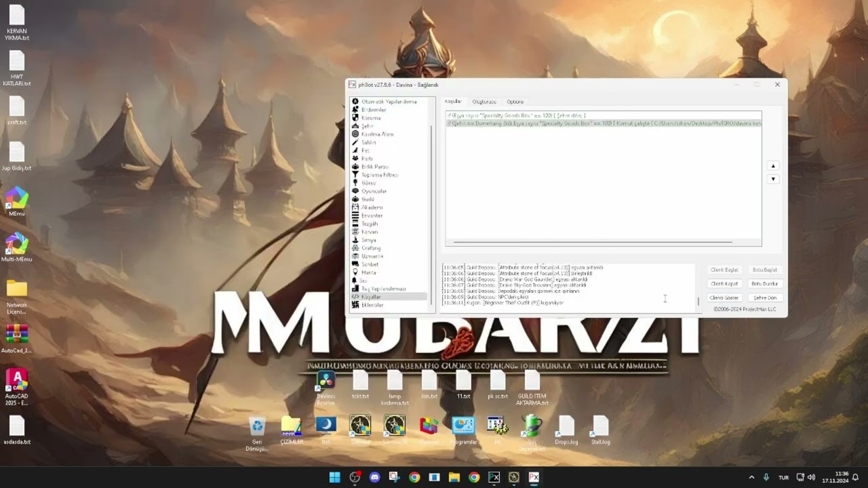Stop the bot with Botu Durdur
Image resolution: width=868 pixels, height=488 pixels.
coord(765,284)
